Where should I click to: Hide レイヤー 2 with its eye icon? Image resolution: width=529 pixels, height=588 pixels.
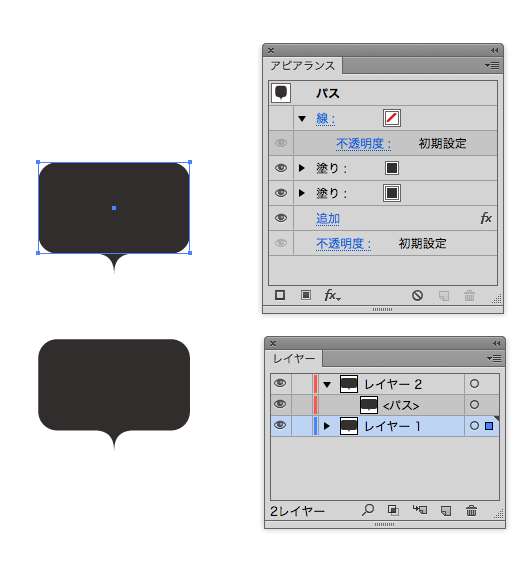pyautogui.click(x=280, y=383)
